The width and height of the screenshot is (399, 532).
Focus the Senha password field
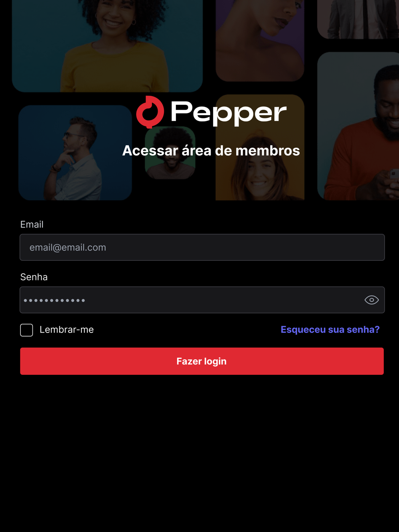(202, 300)
